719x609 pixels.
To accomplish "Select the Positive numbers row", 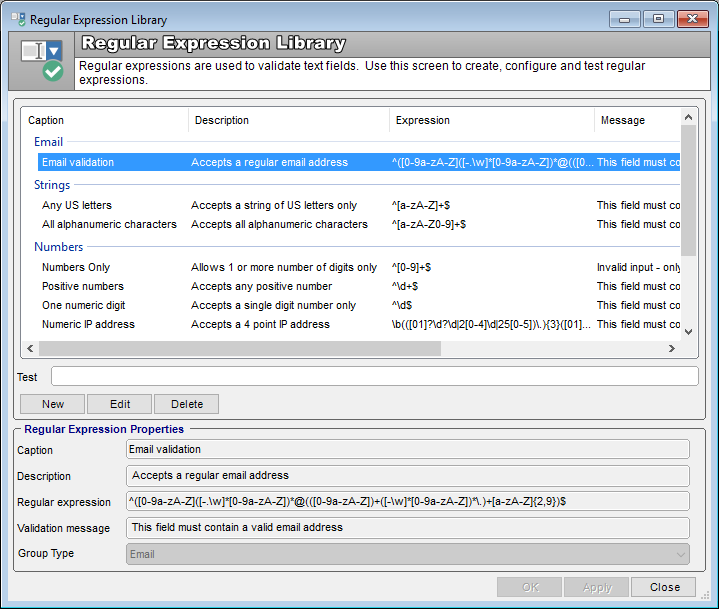I will (x=359, y=286).
